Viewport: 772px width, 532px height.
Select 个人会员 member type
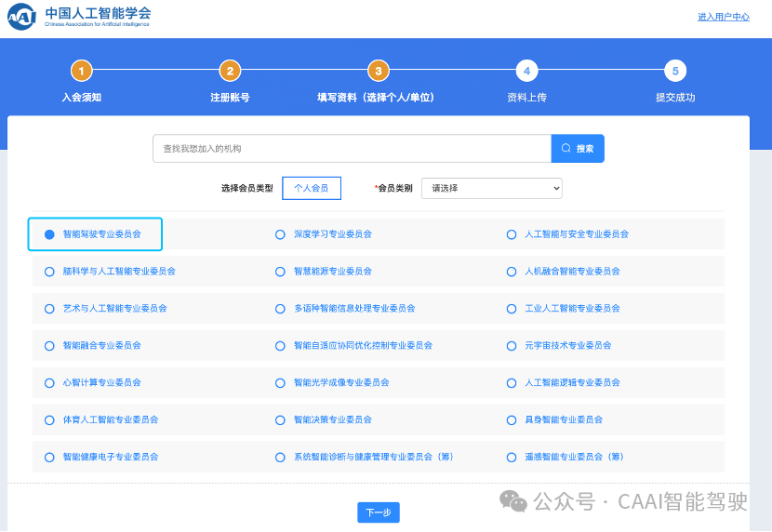(312, 188)
